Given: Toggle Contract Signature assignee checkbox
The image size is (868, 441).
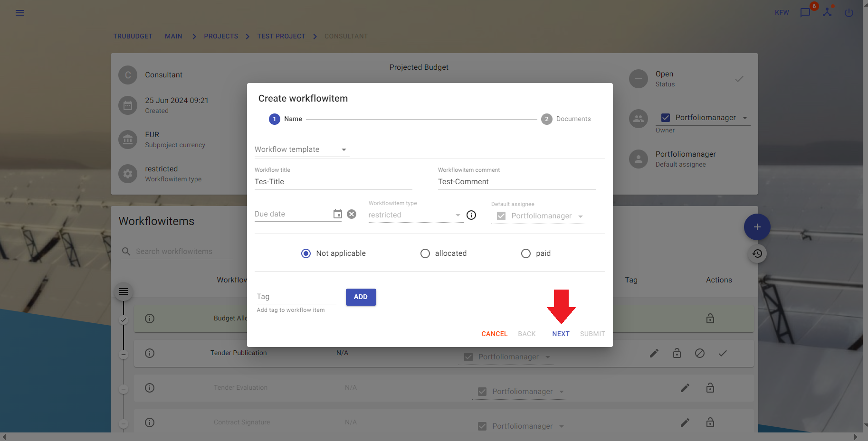Looking at the screenshot, I should 482,426.
